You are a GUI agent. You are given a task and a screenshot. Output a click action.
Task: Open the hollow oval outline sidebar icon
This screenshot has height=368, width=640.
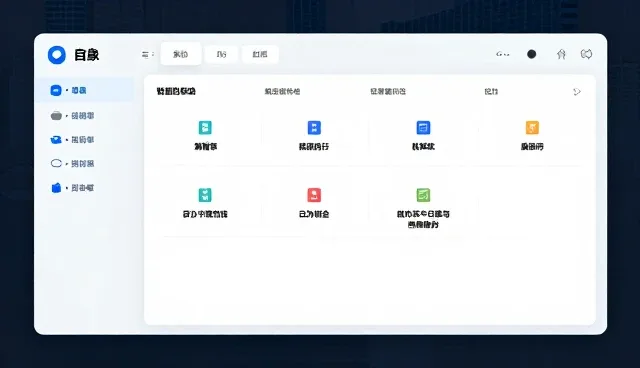coord(56,163)
